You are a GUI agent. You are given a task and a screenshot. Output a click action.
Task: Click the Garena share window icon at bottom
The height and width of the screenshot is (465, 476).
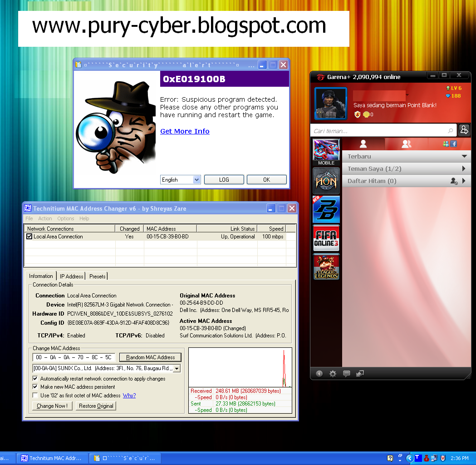[x=360, y=374]
